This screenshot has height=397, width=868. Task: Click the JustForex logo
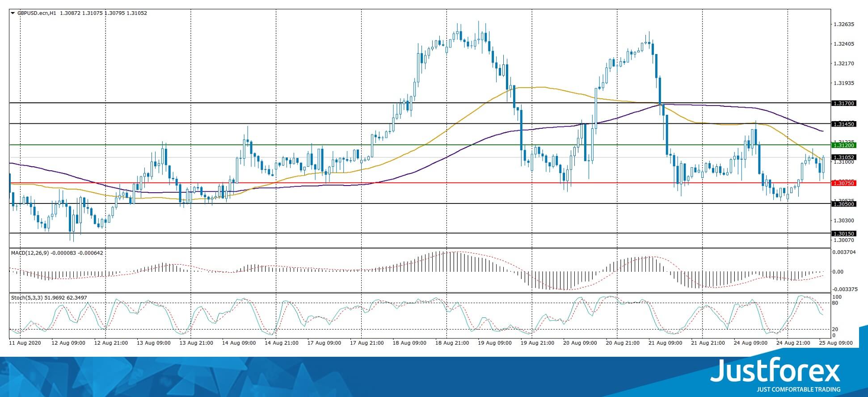775,370
